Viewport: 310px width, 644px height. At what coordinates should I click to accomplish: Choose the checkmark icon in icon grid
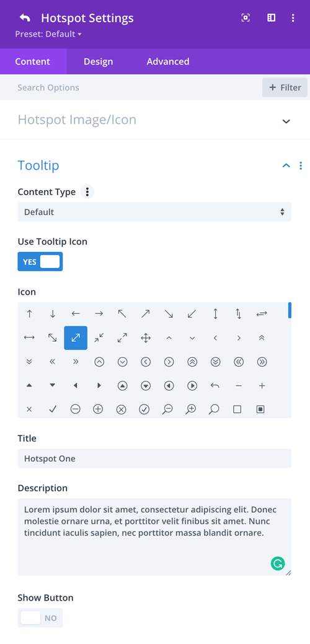tap(52, 409)
